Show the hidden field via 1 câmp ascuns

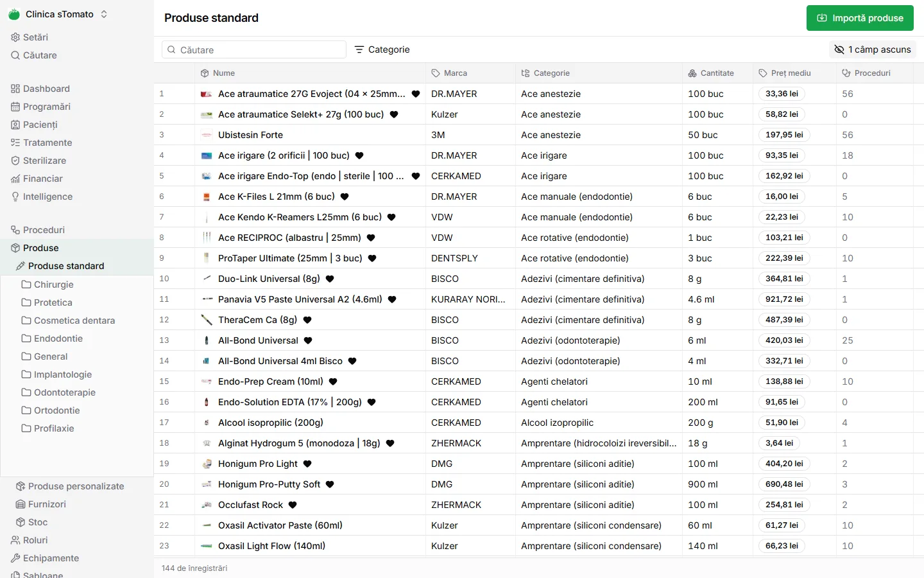[873, 49]
